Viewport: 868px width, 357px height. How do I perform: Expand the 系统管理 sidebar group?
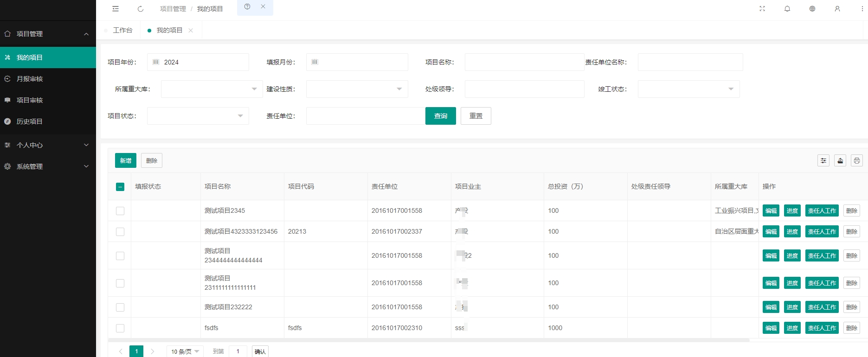(x=48, y=166)
